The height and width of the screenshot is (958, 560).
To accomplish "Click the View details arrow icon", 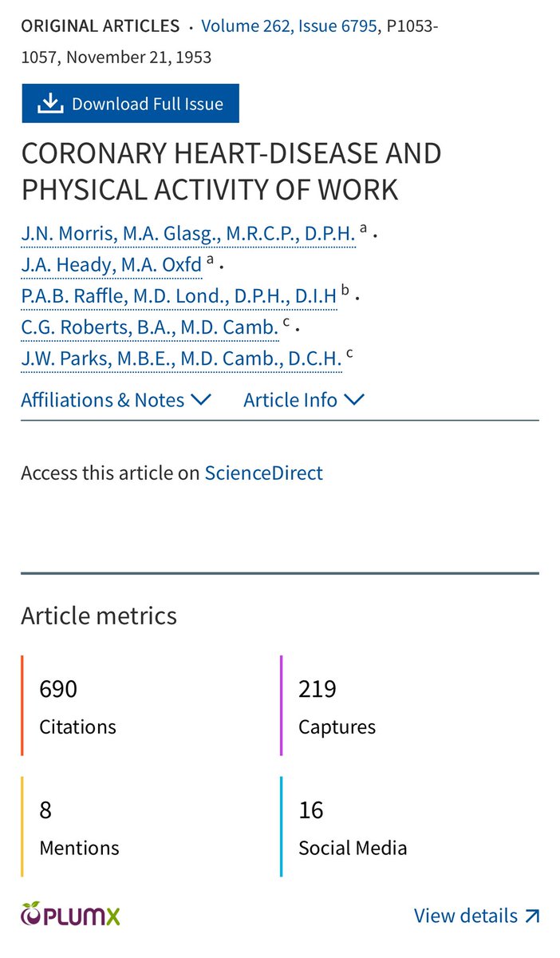I will 532,916.
